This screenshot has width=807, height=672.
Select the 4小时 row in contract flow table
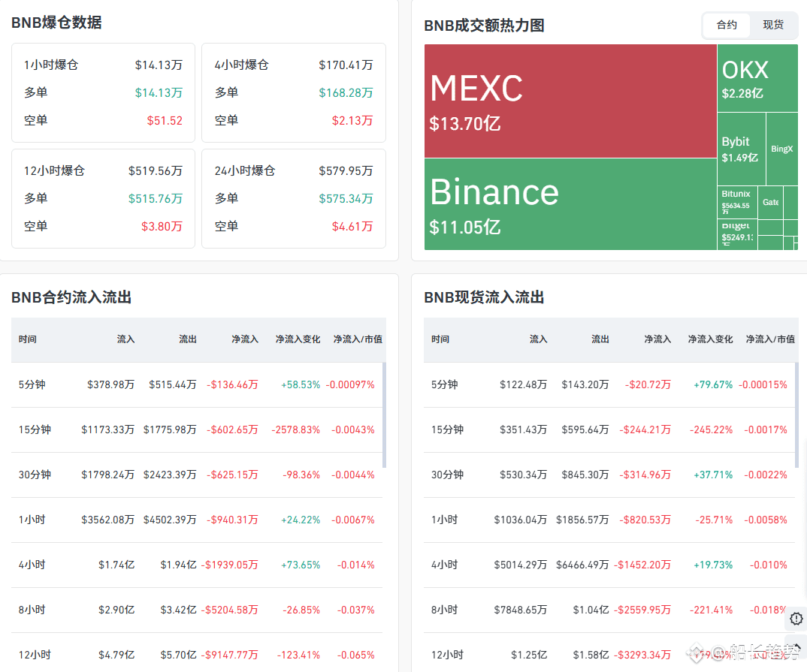pos(197,565)
